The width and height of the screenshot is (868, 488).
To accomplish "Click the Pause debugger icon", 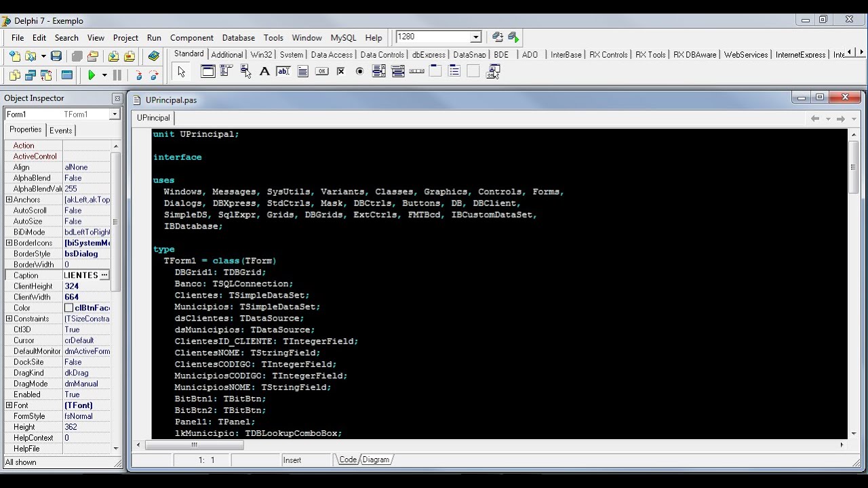I will click(x=117, y=75).
